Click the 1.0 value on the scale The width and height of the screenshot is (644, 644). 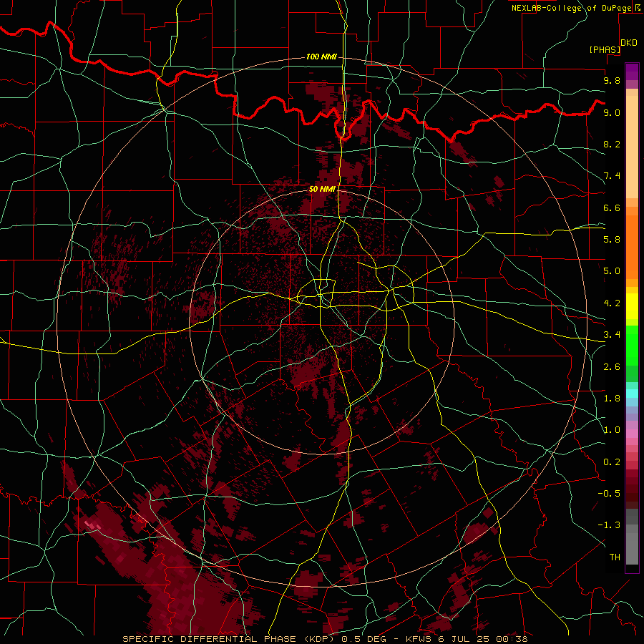click(612, 430)
